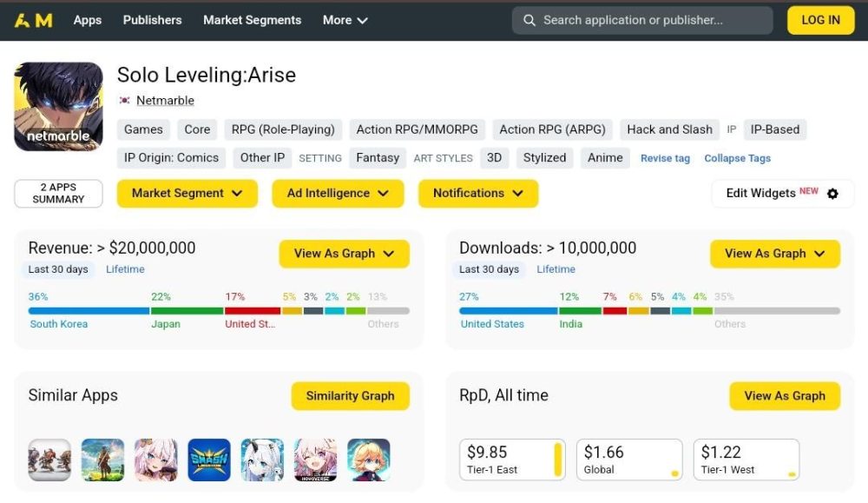868x503 pixels.
Task: Open the Smash Legends similar app icon
Action: (209, 460)
